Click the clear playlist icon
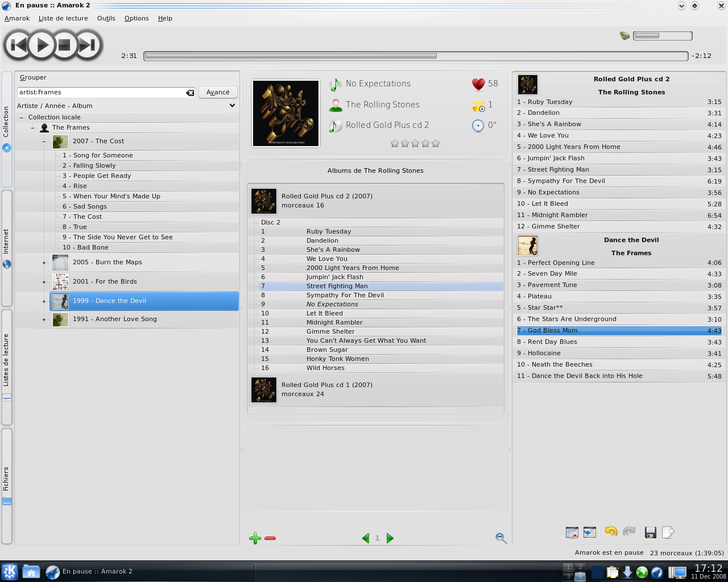The width and height of the screenshot is (728, 582). 572,533
